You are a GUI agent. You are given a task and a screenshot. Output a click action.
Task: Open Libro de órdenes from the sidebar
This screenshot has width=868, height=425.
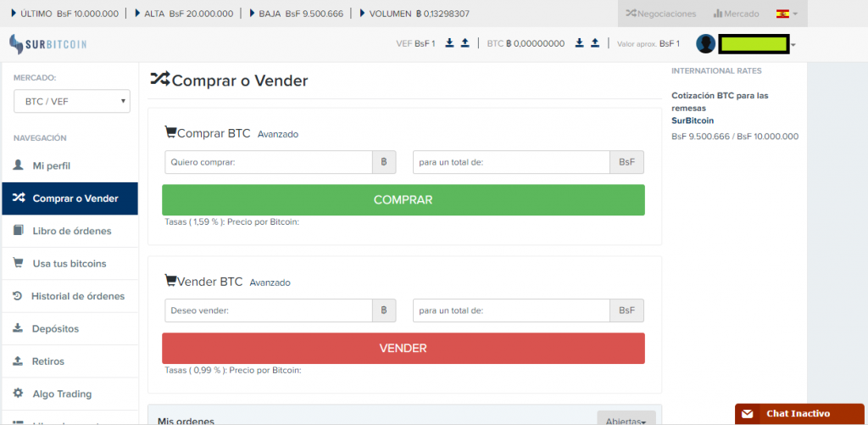[70, 231]
